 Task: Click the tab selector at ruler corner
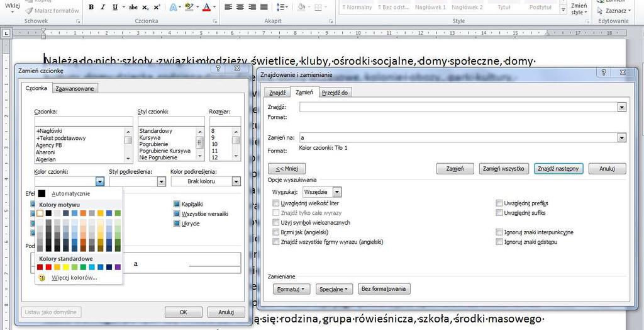(x=6, y=33)
